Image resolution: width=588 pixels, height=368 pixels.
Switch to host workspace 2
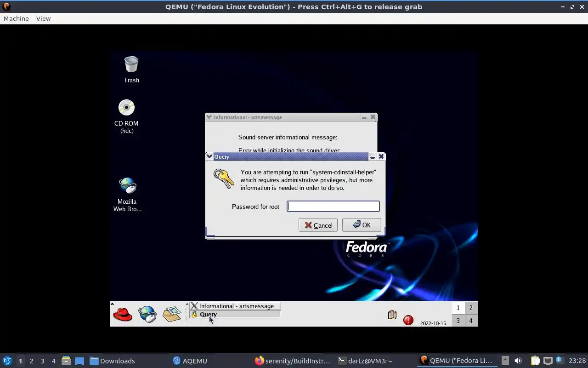(31, 361)
